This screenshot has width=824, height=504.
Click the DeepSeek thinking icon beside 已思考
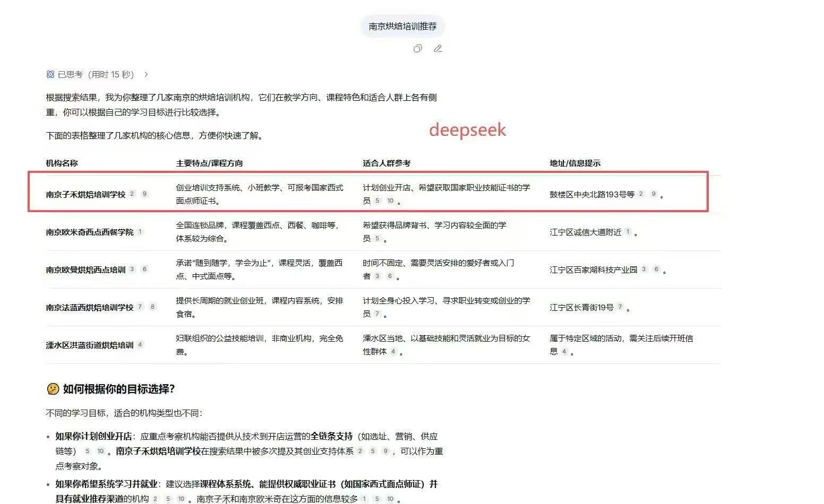click(50, 75)
